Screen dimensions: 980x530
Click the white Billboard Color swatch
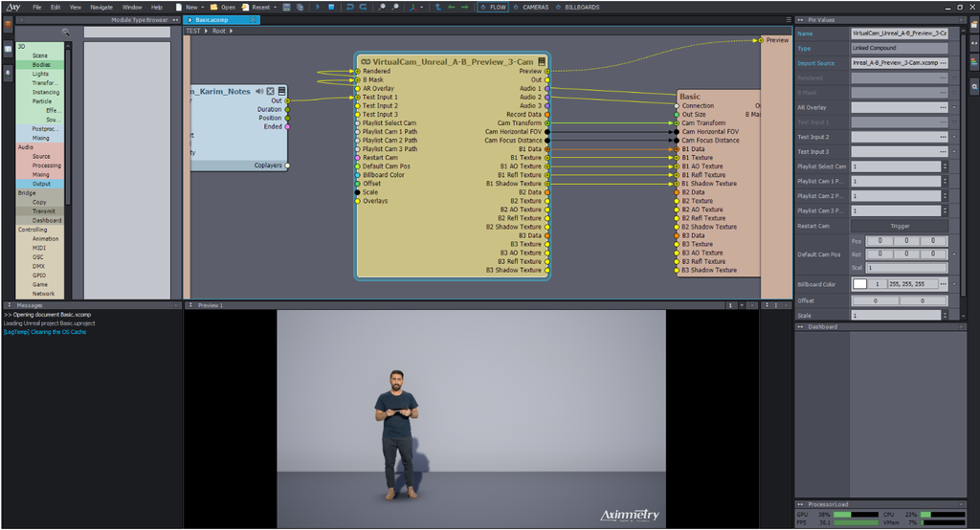click(860, 284)
